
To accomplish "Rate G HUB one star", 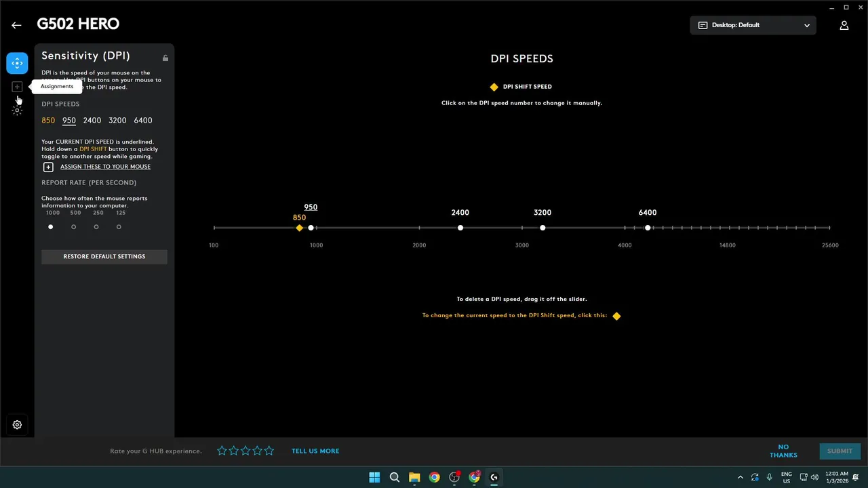I will [x=222, y=451].
